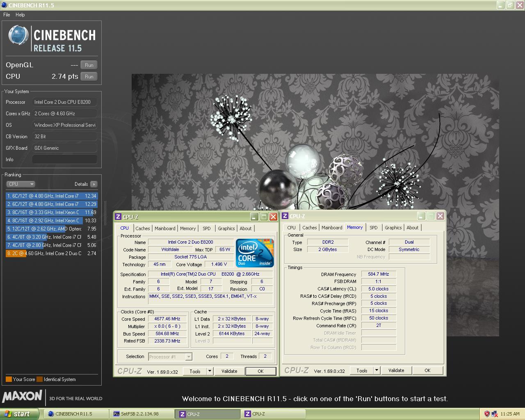Close the right CPU-Z window
Viewport: 525px width, 420px height.
pos(440,216)
